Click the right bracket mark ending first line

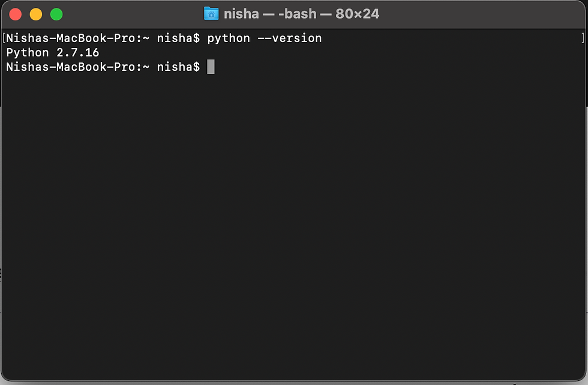583,38
